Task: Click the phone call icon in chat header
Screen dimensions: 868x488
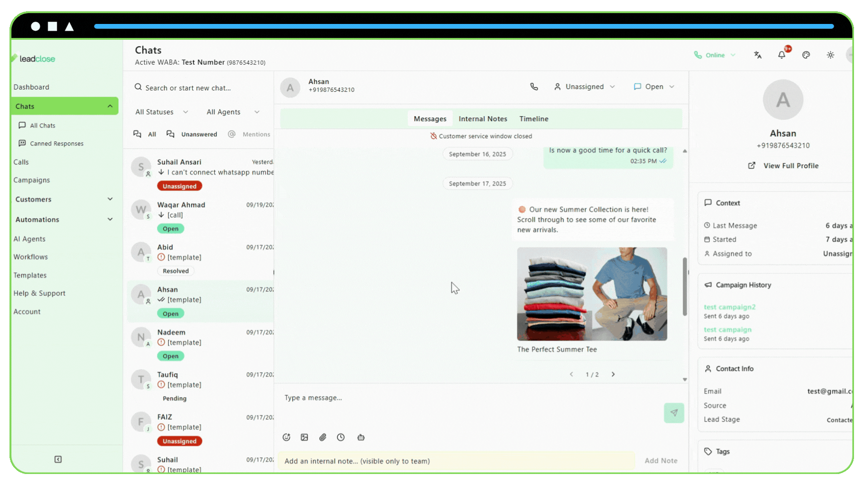Action: [534, 86]
